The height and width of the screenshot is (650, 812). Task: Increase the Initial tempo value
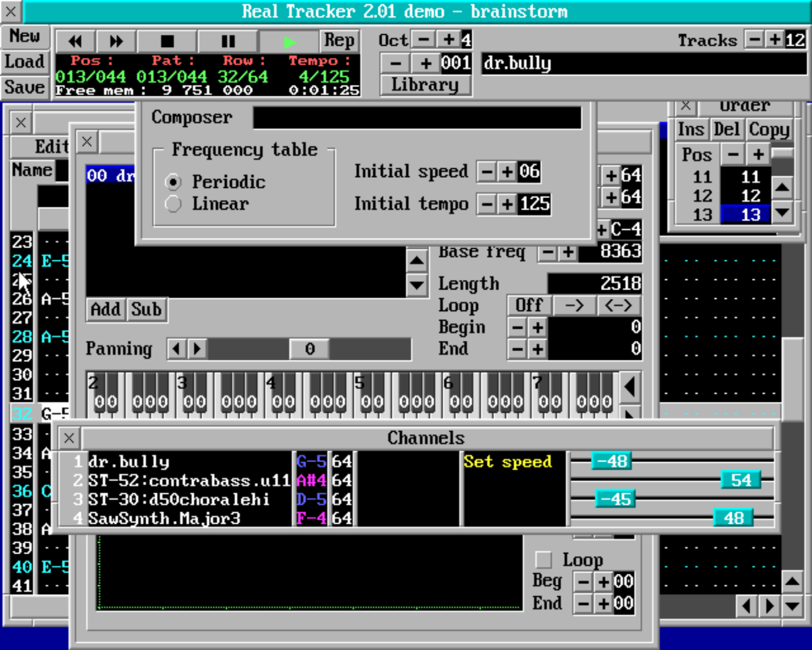click(507, 204)
